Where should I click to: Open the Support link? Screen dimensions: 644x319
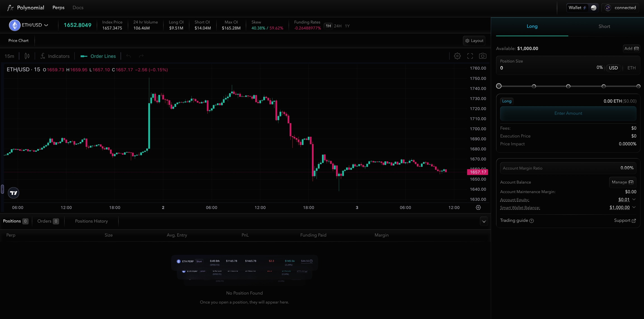point(625,220)
